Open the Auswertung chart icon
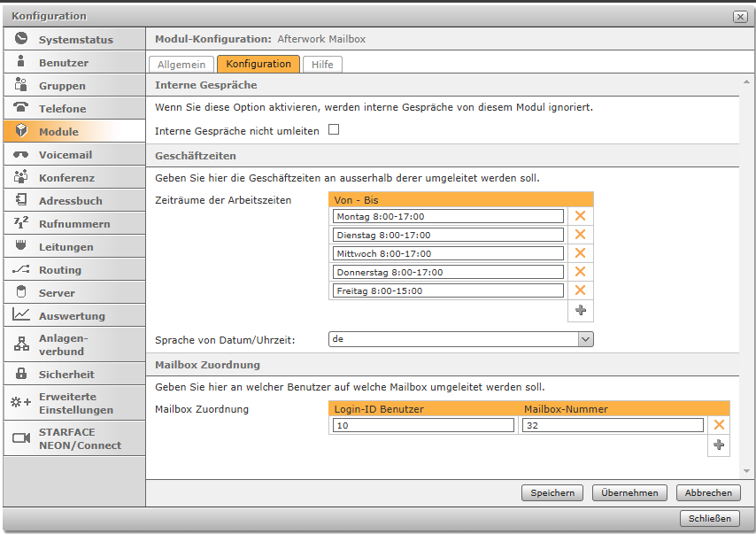This screenshot has height=534, width=756. [20, 315]
